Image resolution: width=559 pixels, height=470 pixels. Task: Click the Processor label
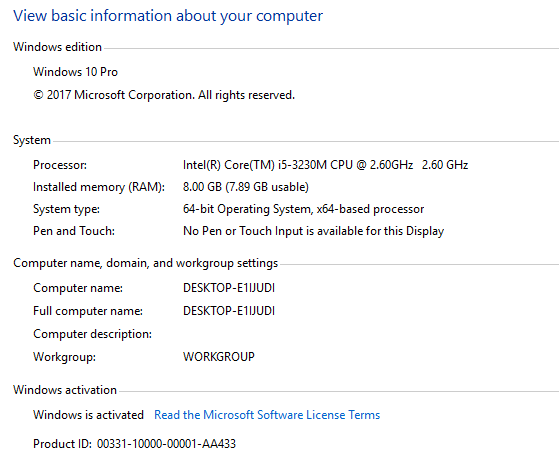pyautogui.click(x=60, y=165)
